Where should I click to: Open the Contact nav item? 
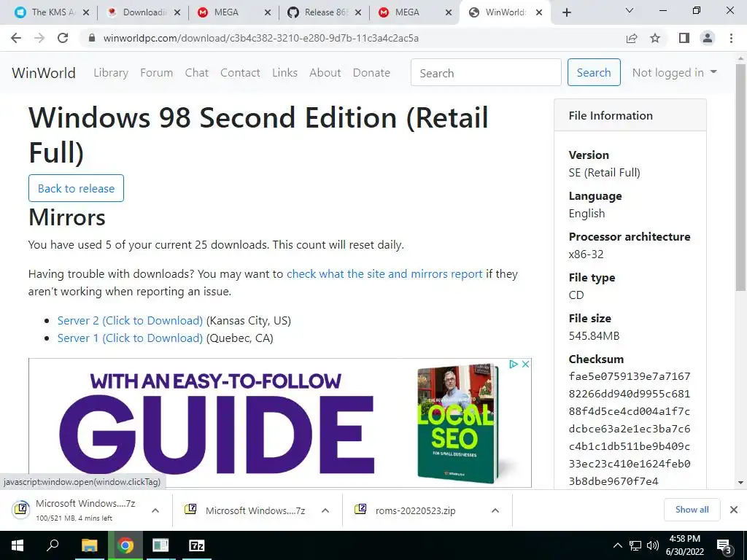(x=240, y=73)
